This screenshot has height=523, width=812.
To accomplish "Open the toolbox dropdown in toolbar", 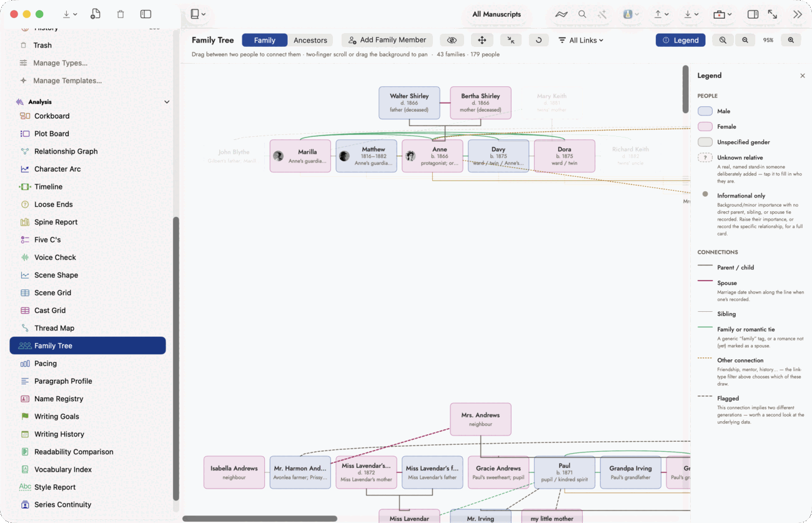I will (x=723, y=14).
